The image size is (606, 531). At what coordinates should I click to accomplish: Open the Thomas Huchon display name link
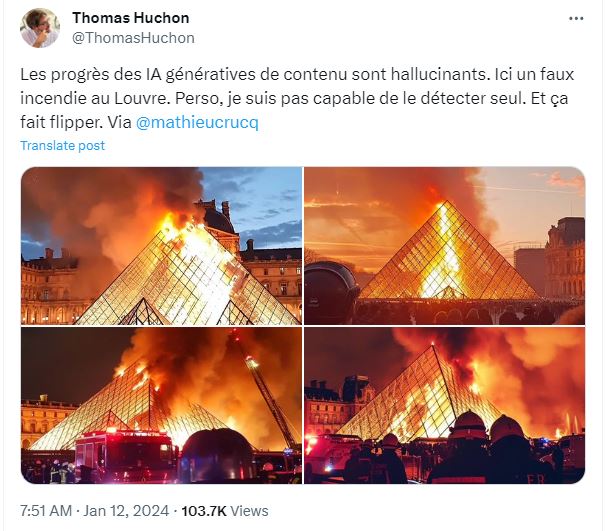[131, 18]
